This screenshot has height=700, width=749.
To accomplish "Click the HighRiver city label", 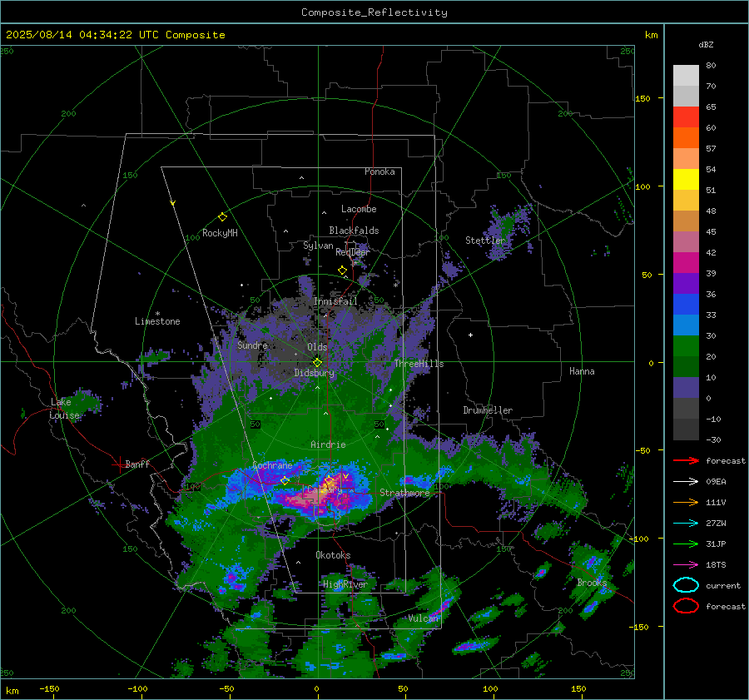I will 345,584.
